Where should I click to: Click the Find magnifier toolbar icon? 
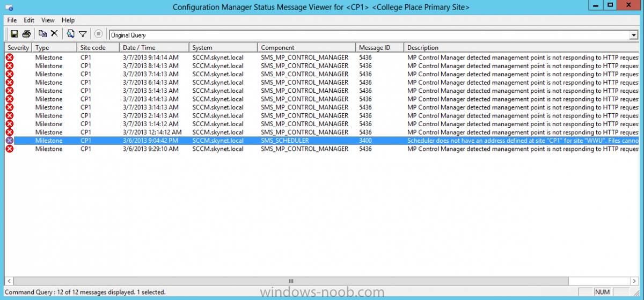pyautogui.click(x=70, y=34)
